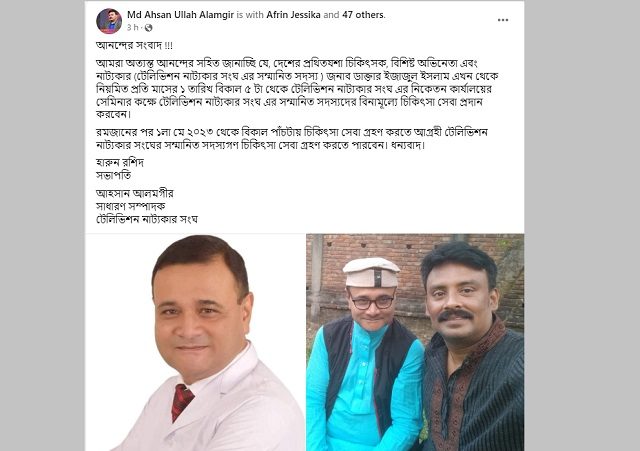Open the post via the 3 h timestamp
Viewport: 640px width, 451px height.
point(133,28)
